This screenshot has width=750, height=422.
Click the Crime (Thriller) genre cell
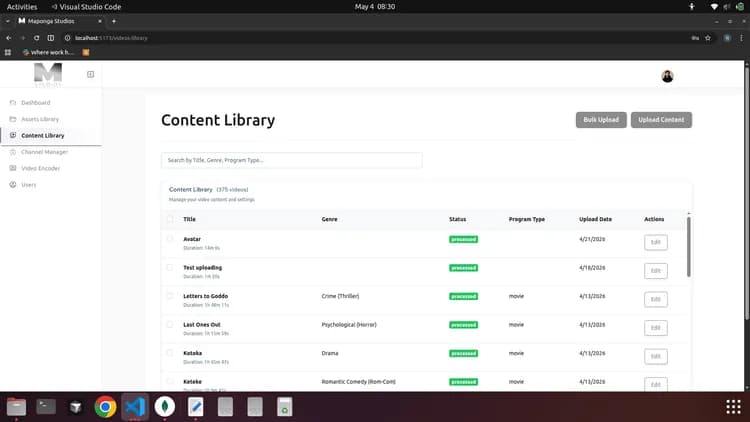[340, 296]
